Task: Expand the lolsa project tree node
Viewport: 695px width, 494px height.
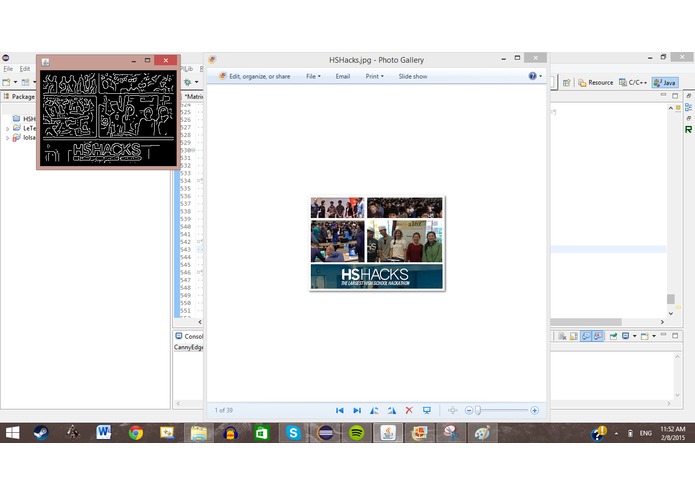Action: pyautogui.click(x=8, y=138)
